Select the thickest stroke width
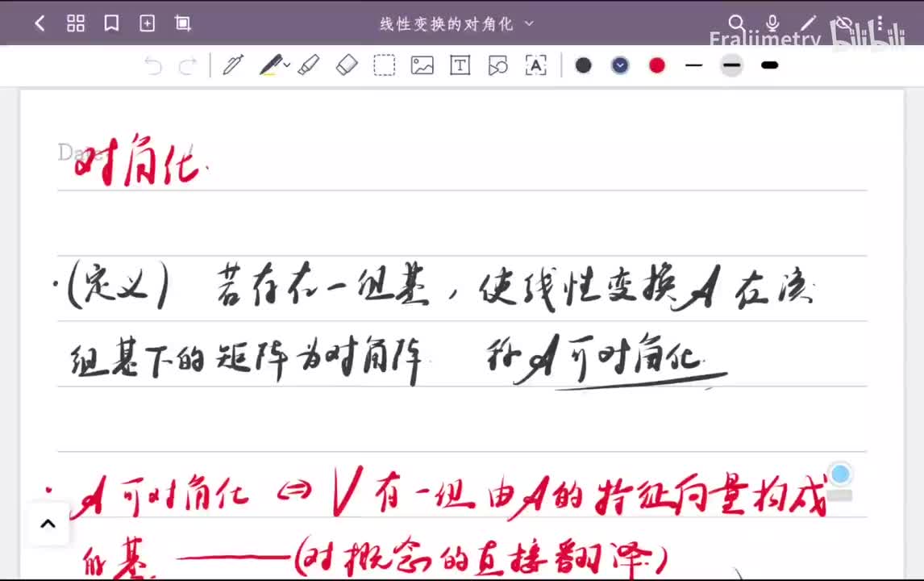 click(x=770, y=65)
